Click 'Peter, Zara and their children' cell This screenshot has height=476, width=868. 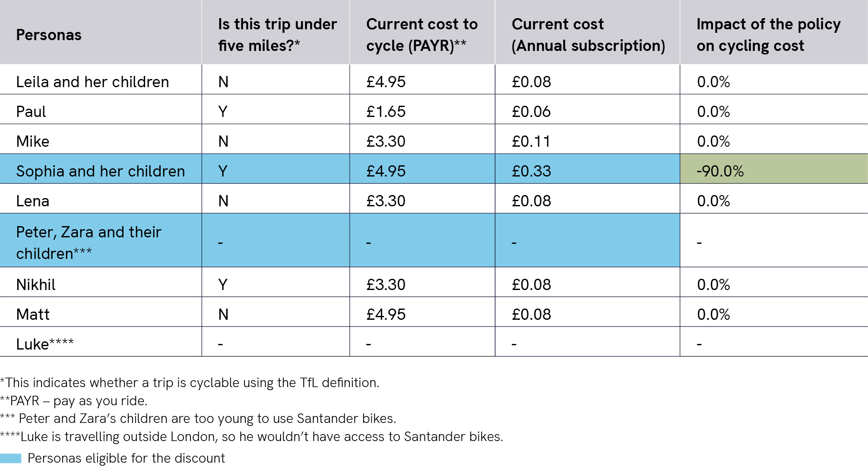[x=89, y=243]
